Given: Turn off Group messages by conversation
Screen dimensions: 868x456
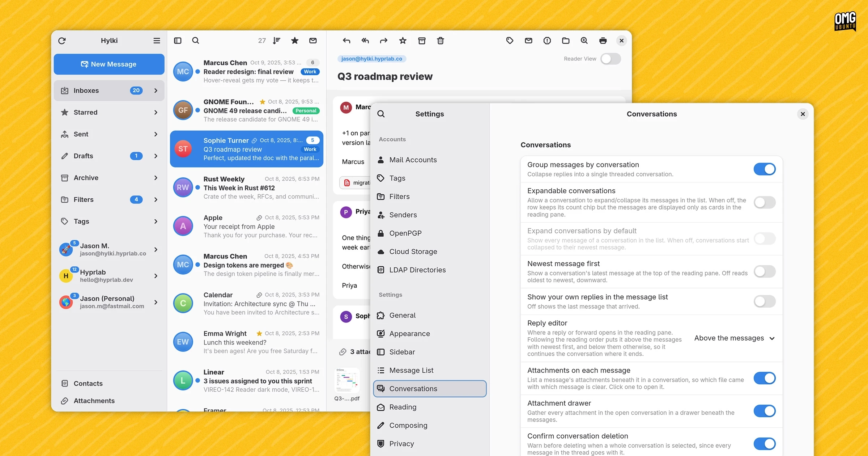Looking at the screenshot, I should [765, 169].
